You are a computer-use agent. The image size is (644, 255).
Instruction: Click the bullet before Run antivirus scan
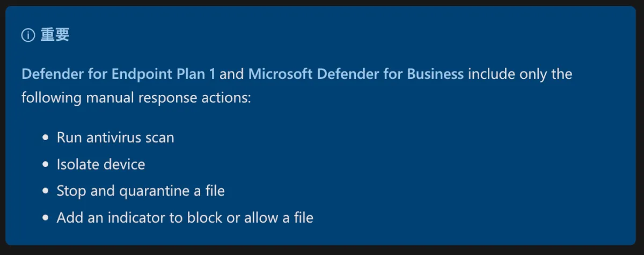[46, 138]
